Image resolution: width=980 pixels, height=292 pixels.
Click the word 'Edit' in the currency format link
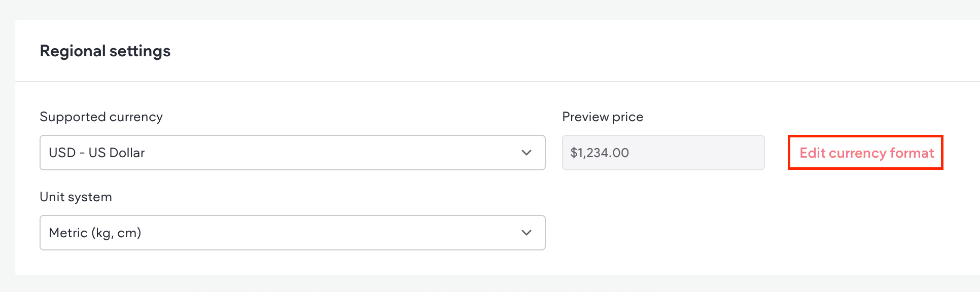coord(813,153)
